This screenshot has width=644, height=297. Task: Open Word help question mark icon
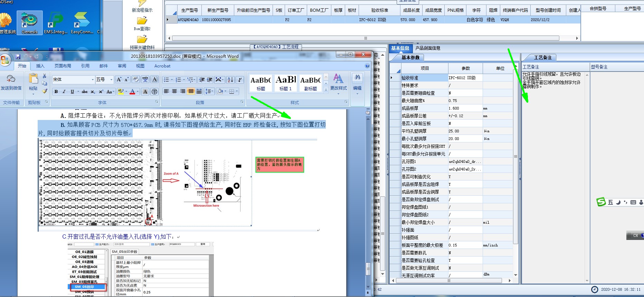367,66
